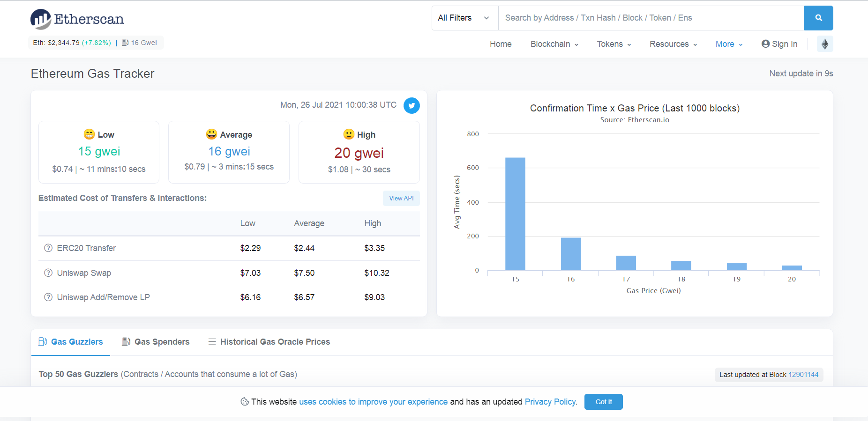
Task: Switch to the Gas Spenders tab
Action: click(x=156, y=342)
